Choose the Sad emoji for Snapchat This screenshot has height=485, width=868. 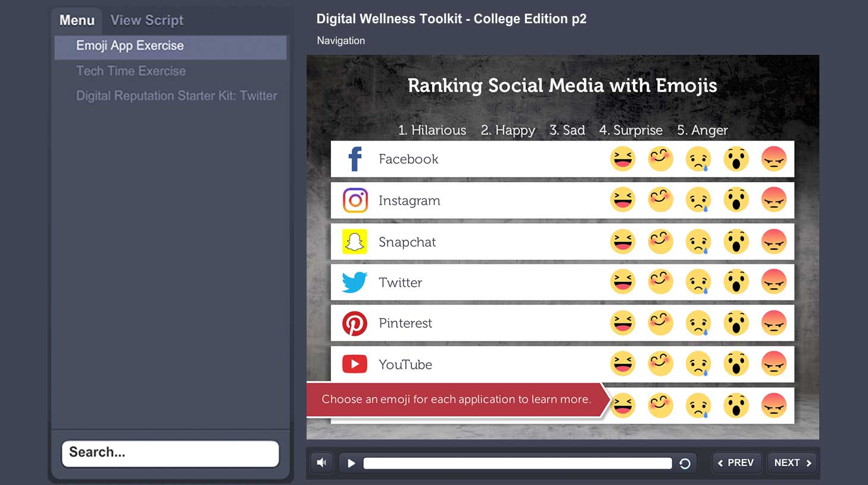[698, 242]
